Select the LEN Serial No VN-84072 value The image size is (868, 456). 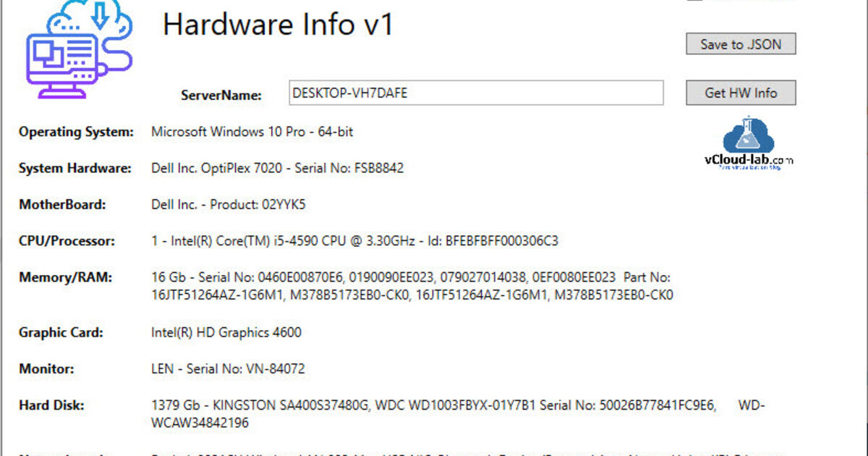pyautogui.click(x=228, y=368)
